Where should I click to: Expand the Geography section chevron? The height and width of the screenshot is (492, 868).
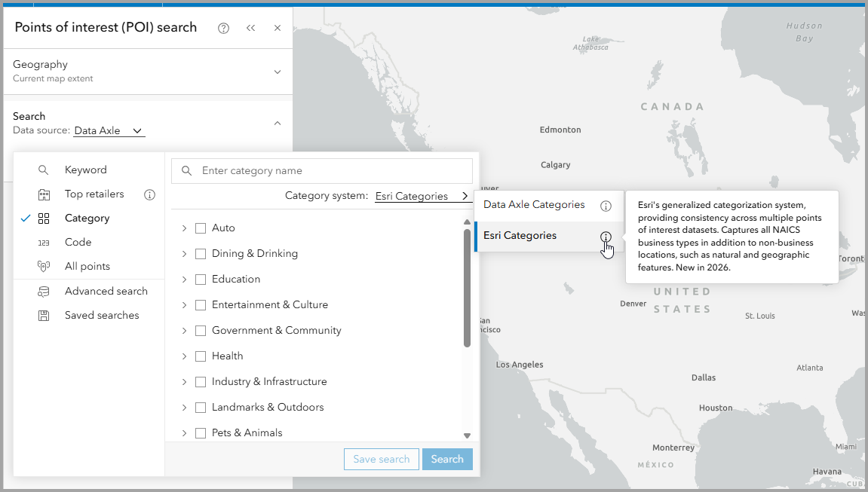278,72
